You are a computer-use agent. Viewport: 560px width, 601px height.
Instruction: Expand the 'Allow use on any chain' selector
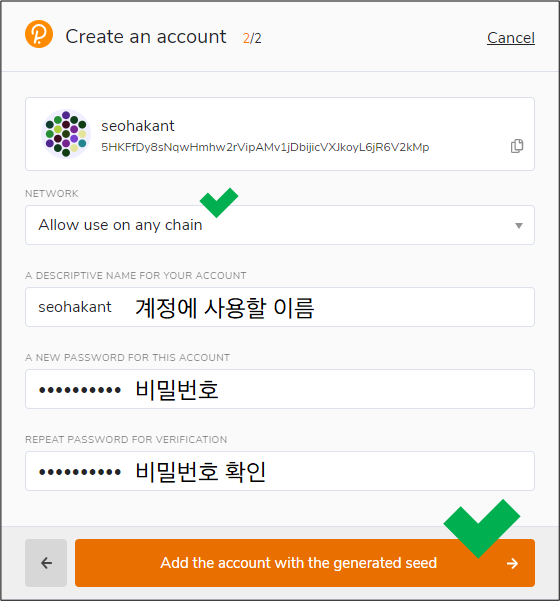pyautogui.click(x=280, y=225)
